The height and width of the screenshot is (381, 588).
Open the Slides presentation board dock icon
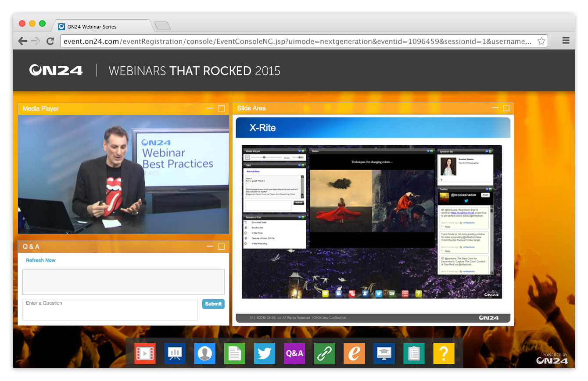point(175,353)
